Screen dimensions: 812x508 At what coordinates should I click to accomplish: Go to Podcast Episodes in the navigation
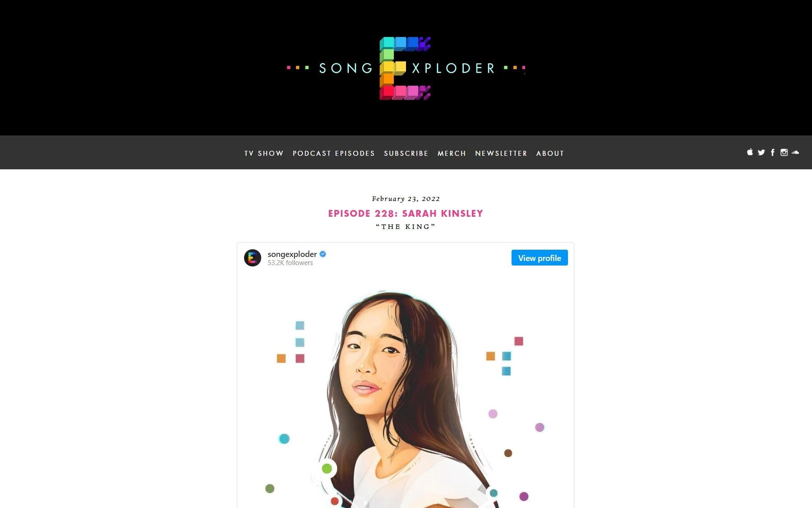click(x=334, y=154)
